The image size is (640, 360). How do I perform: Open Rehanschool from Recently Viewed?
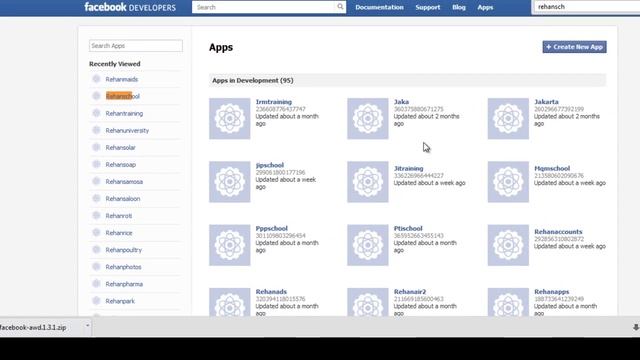[x=122, y=96]
